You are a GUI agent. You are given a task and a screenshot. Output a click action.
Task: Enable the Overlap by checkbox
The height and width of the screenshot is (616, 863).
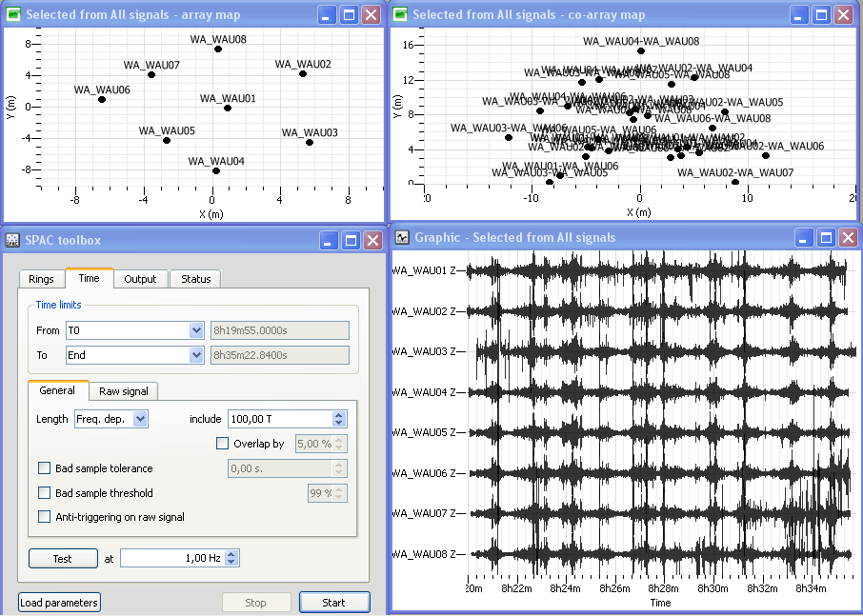[223, 444]
